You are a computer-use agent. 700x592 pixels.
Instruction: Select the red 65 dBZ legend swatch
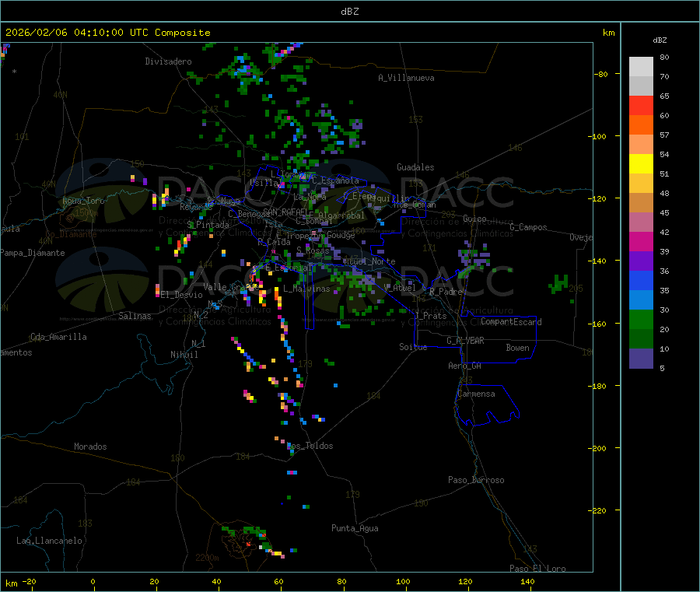pyautogui.click(x=641, y=105)
